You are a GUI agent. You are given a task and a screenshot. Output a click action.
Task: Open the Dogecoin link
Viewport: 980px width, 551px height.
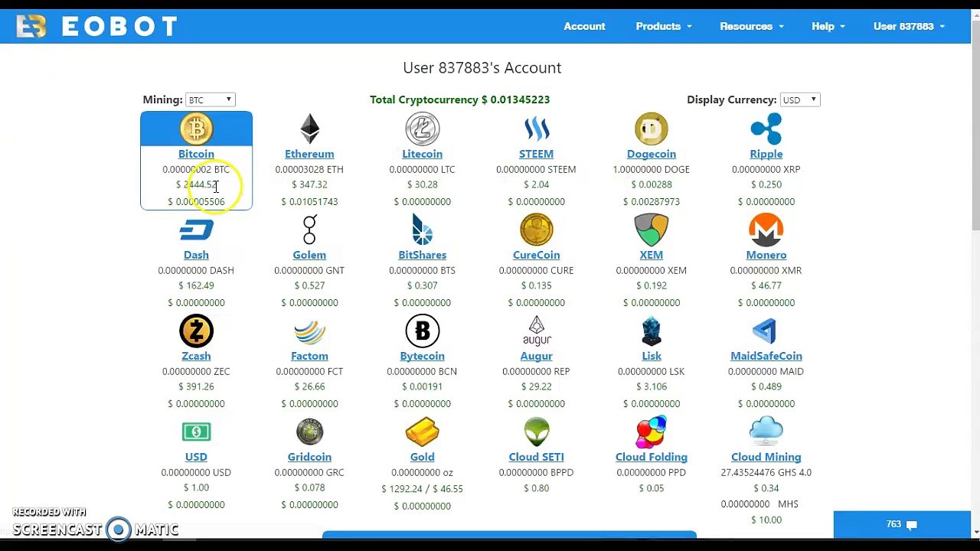tap(651, 154)
